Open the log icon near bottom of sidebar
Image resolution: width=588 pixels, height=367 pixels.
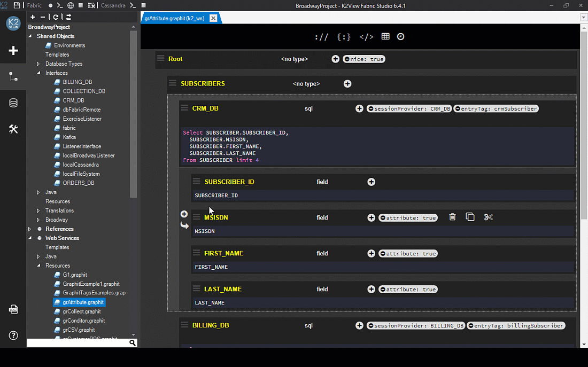[13, 309]
